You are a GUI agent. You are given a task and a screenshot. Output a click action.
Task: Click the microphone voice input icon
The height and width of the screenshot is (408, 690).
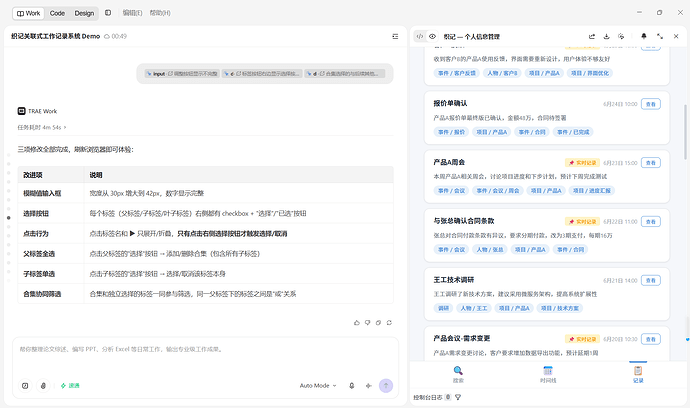(x=352, y=386)
